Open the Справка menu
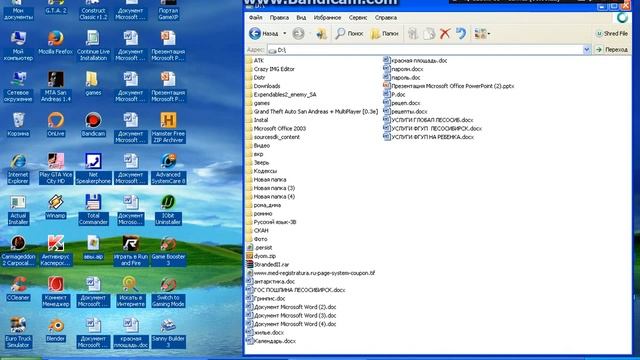 (x=386, y=18)
